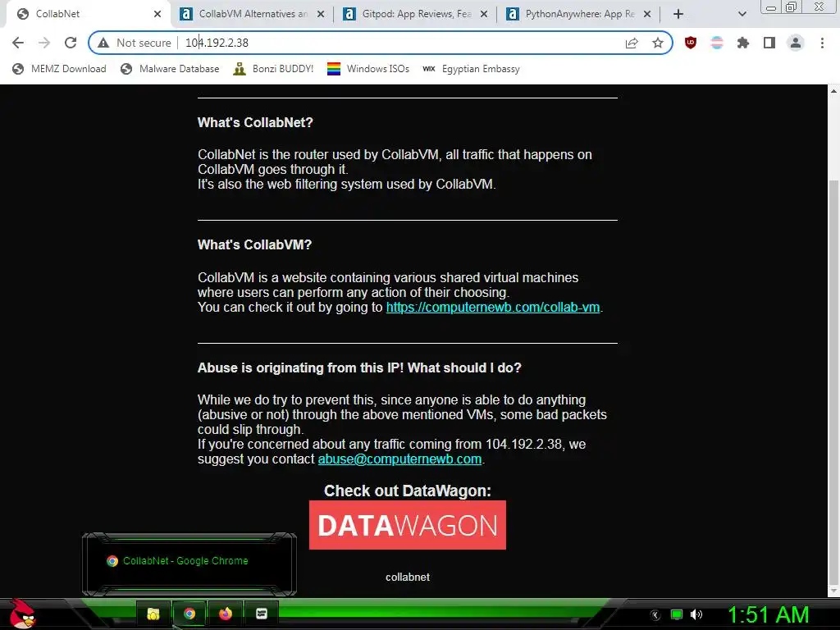Viewport: 840px width, 630px height.
Task: Click the Chrome taskbar icon
Action: tap(189, 614)
